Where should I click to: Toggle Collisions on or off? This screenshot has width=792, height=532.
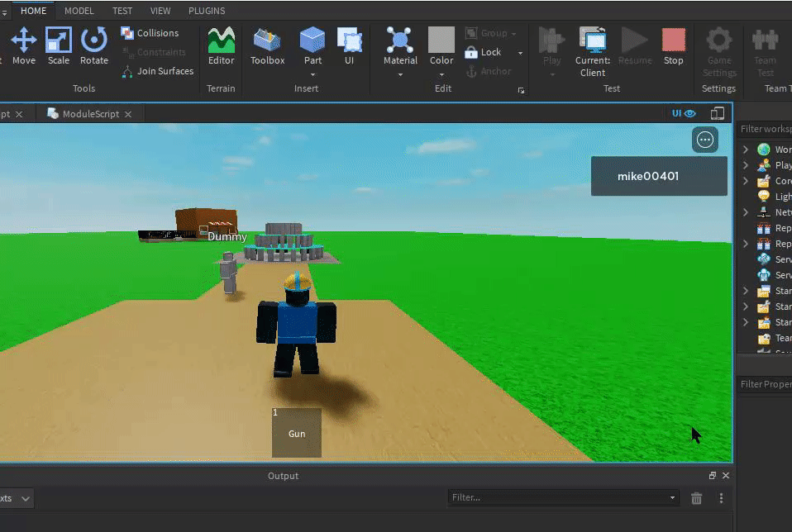[150, 33]
